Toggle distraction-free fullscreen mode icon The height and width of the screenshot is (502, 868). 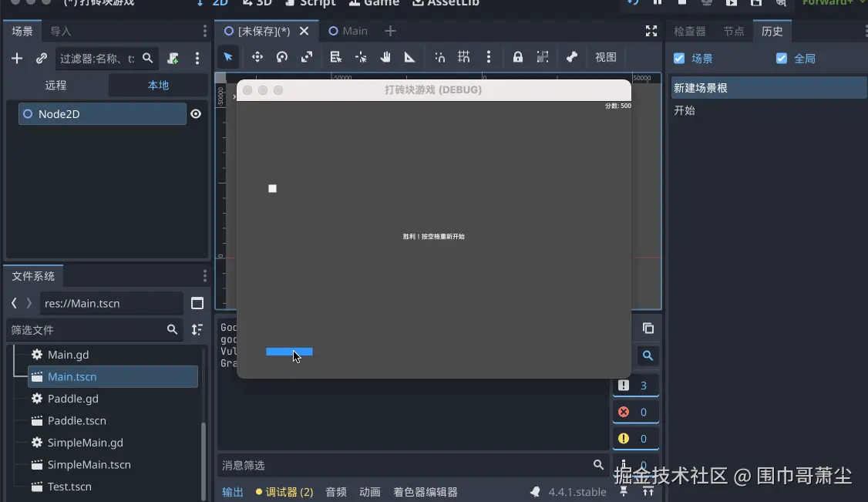(x=651, y=31)
